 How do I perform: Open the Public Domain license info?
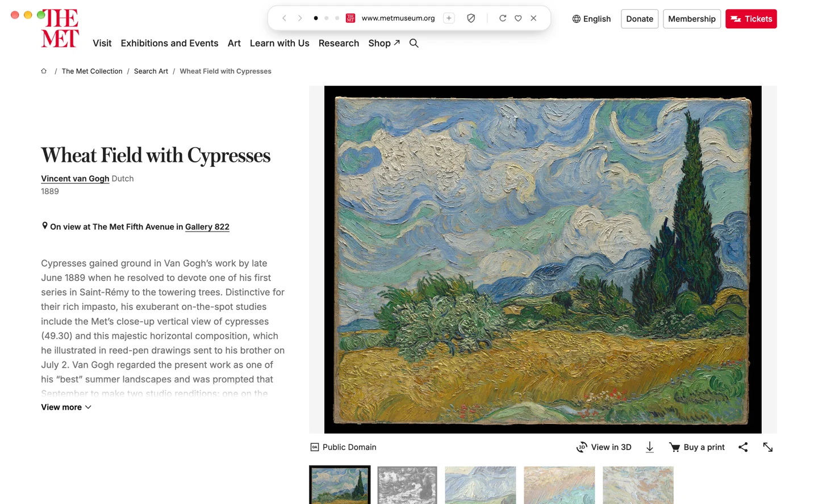coord(343,447)
